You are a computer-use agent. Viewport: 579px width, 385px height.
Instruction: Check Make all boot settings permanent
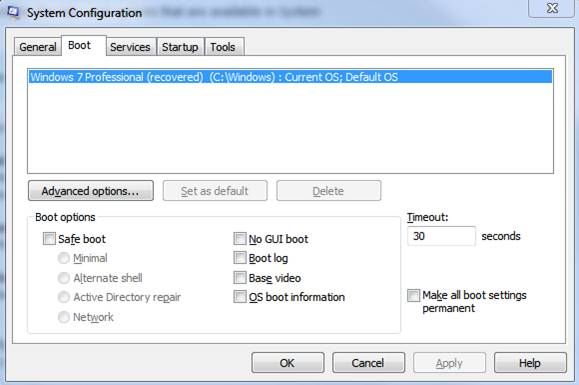[413, 295]
